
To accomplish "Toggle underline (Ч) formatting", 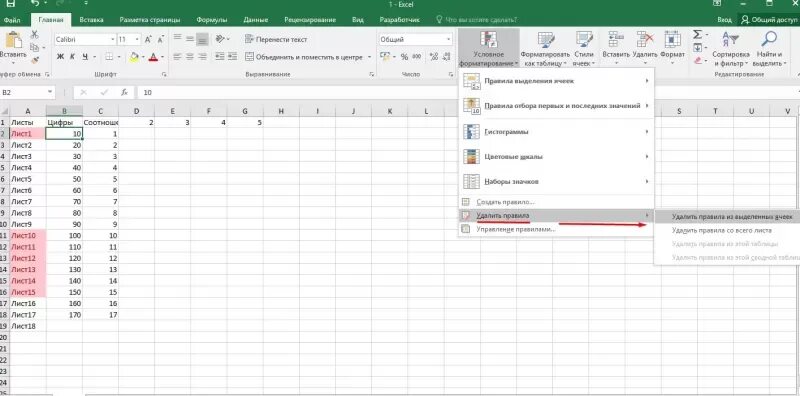I will point(85,57).
